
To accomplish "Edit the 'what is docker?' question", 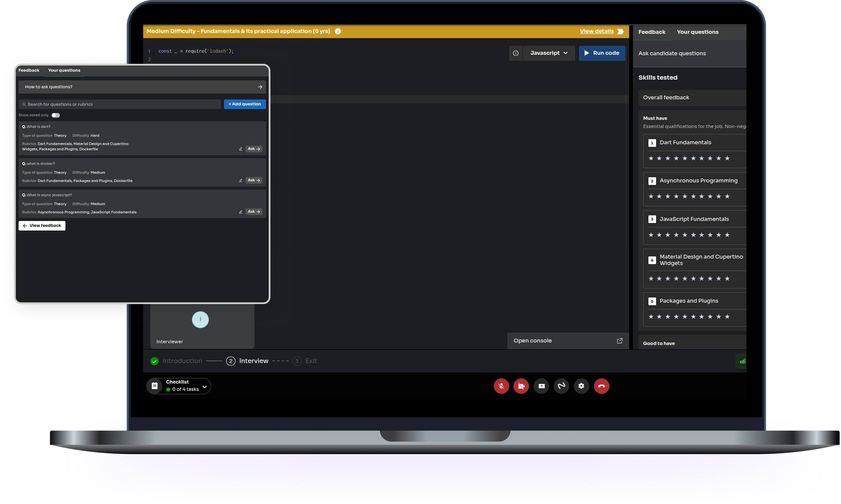I will click(x=241, y=180).
